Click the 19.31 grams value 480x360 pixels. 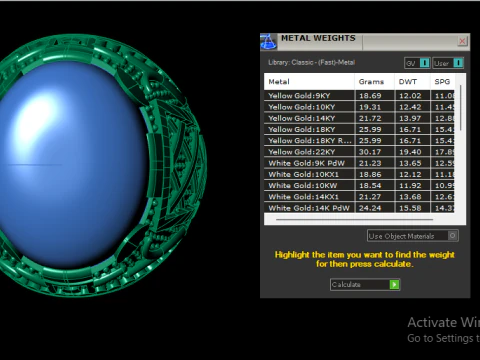(x=370, y=107)
